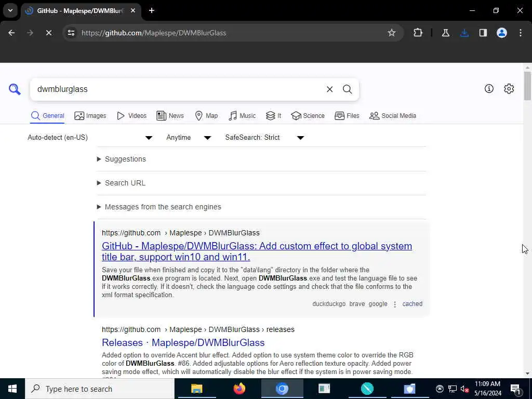This screenshot has height=399, width=532.
Task: Close the GitHub Maplespe tab
Action: point(133,10)
